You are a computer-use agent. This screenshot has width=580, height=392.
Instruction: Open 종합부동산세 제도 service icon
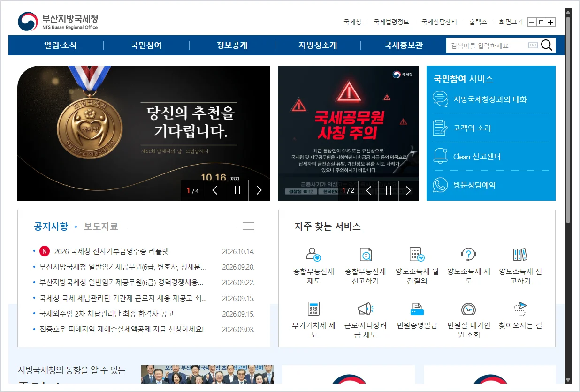point(313,255)
